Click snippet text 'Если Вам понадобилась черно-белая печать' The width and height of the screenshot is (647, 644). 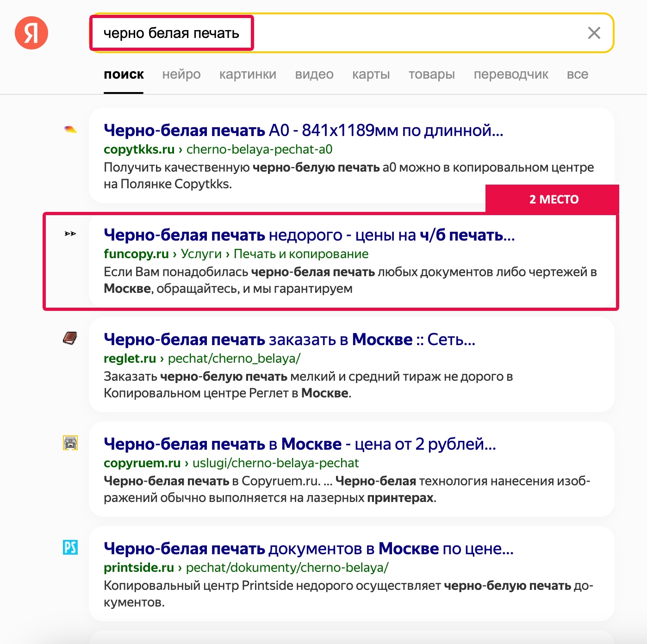point(239,272)
